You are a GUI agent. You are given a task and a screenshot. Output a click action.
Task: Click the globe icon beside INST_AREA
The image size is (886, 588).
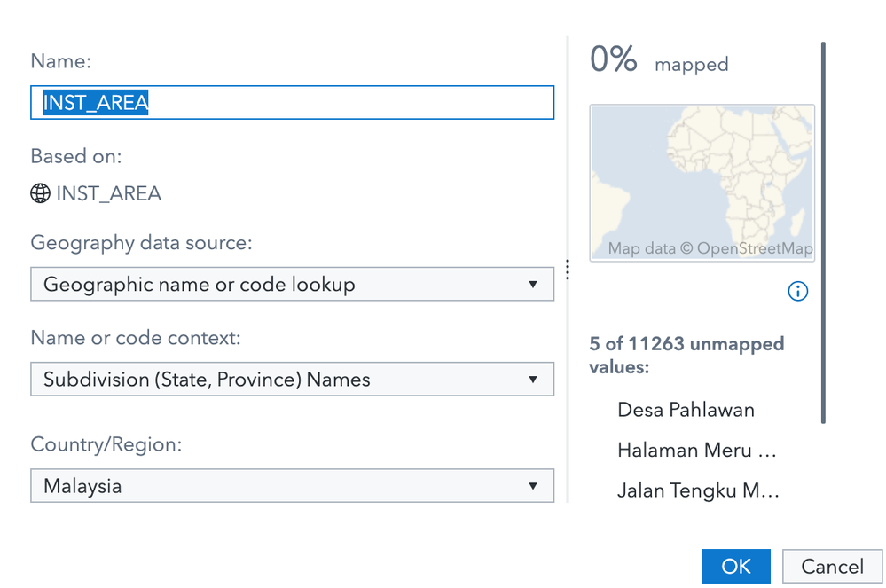[x=40, y=194]
